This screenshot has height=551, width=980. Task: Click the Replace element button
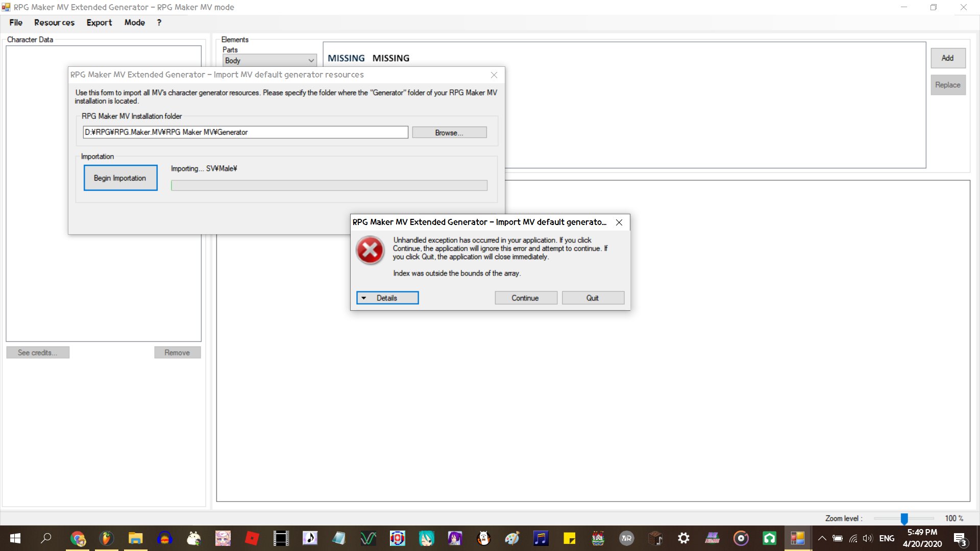point(948,85)
